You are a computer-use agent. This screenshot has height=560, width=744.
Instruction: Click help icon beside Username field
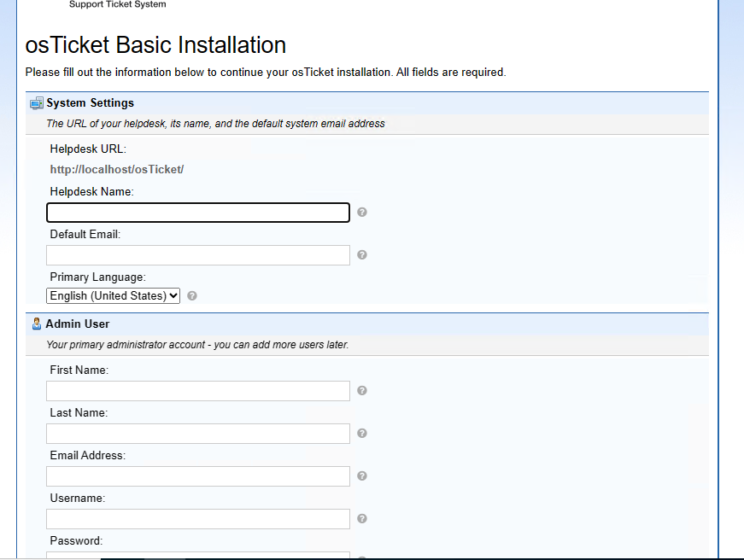pos(362,518)
